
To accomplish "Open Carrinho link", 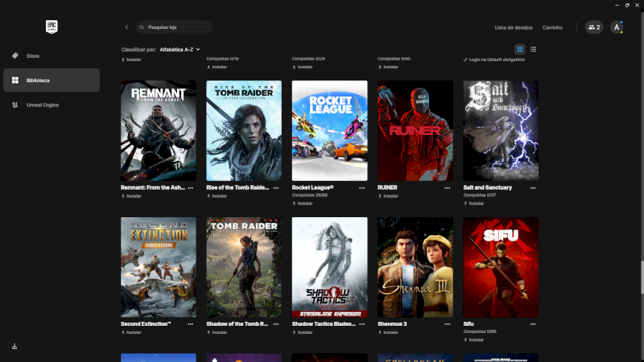I will coord(552,27).
